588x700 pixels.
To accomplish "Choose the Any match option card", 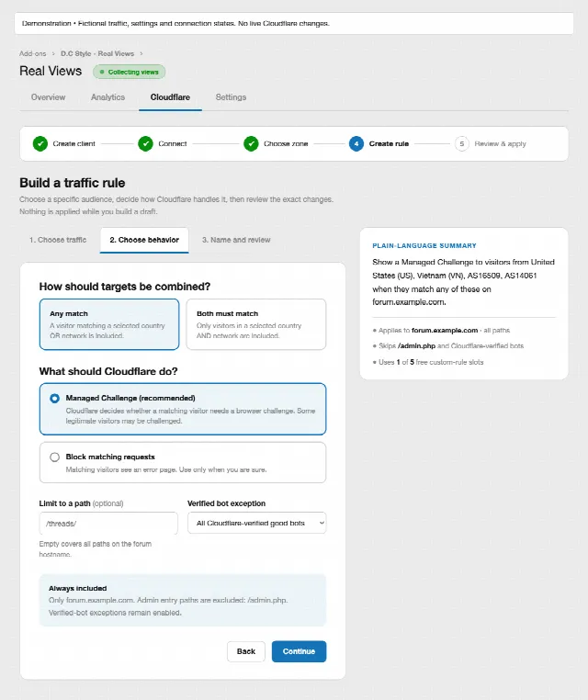I will point(109,324).
